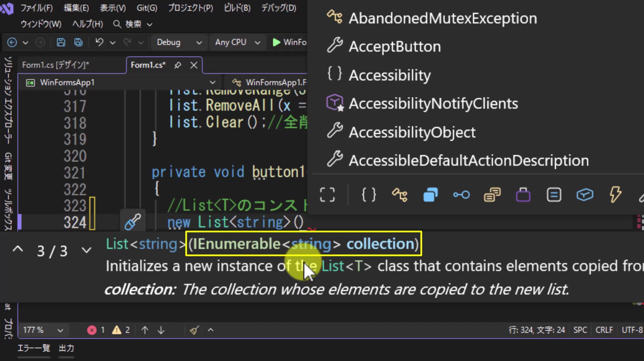Toggle the structures filter in IntelliSense
The image size is (644, 361).
click(431, 195)
